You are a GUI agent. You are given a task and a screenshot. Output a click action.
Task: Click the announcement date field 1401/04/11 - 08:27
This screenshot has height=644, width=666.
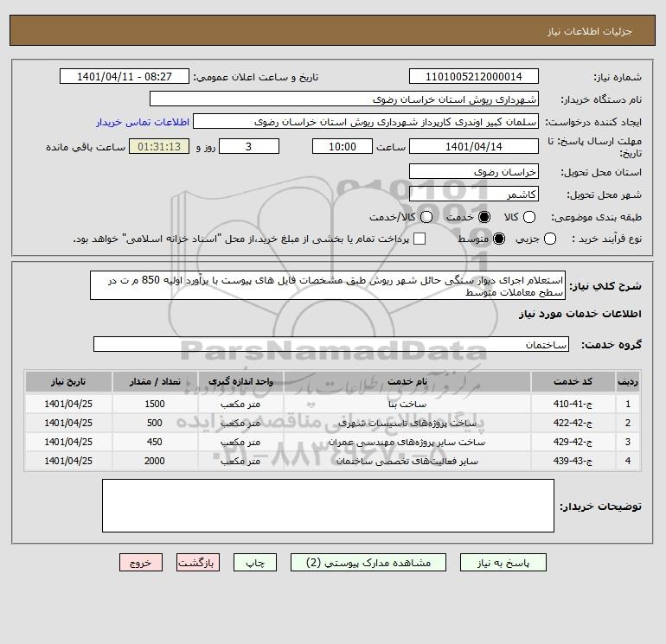tap(125, 76)
